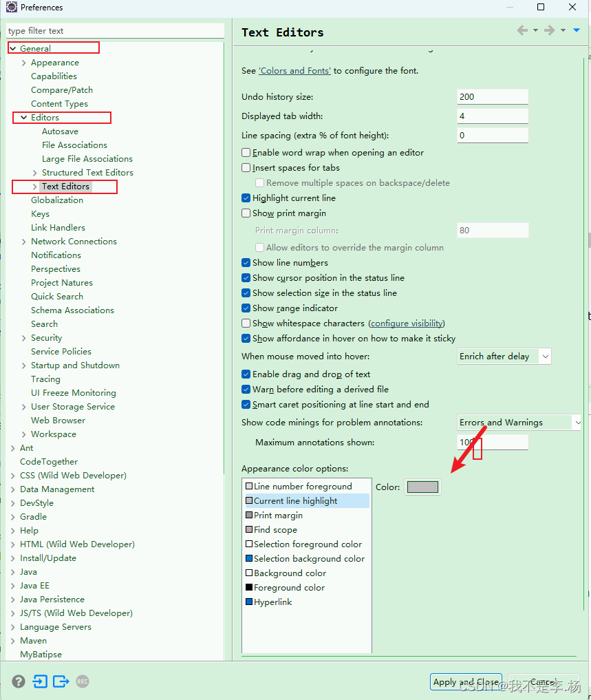Toggle Show selection size in status line
Image resolution: width=591 pixels, height=700 pixels.
246,293
